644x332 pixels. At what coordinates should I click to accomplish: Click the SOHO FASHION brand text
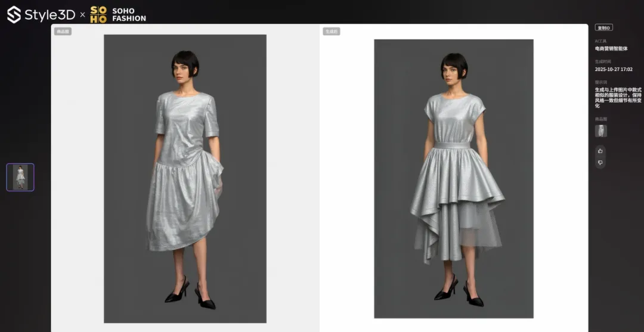click(129, 15)
